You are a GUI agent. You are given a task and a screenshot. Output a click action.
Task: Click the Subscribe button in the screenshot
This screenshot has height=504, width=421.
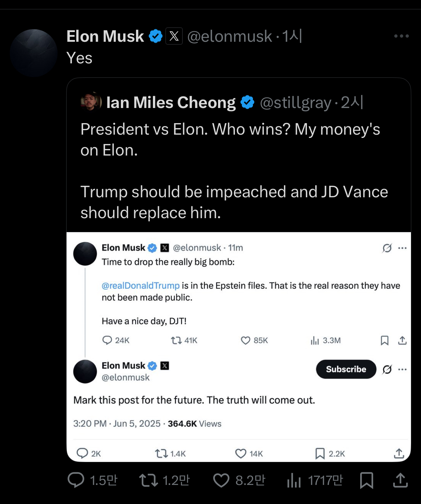(x=346, y=369)
